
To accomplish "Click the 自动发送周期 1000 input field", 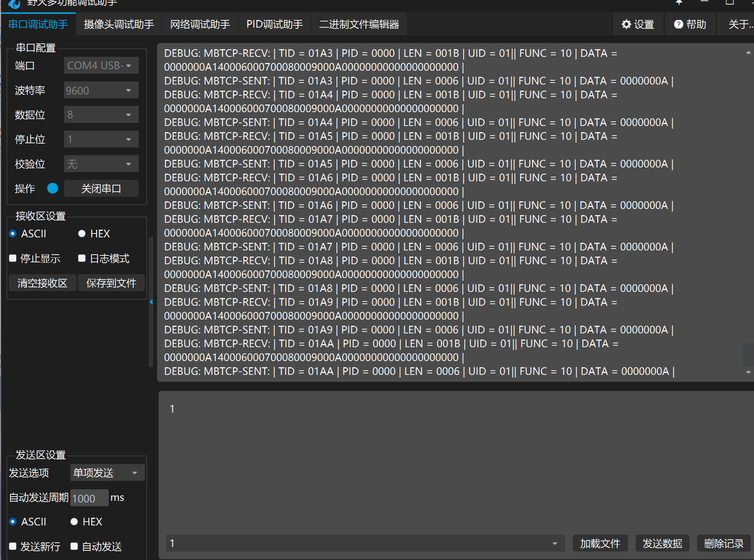I will click(x=89, y=498).
